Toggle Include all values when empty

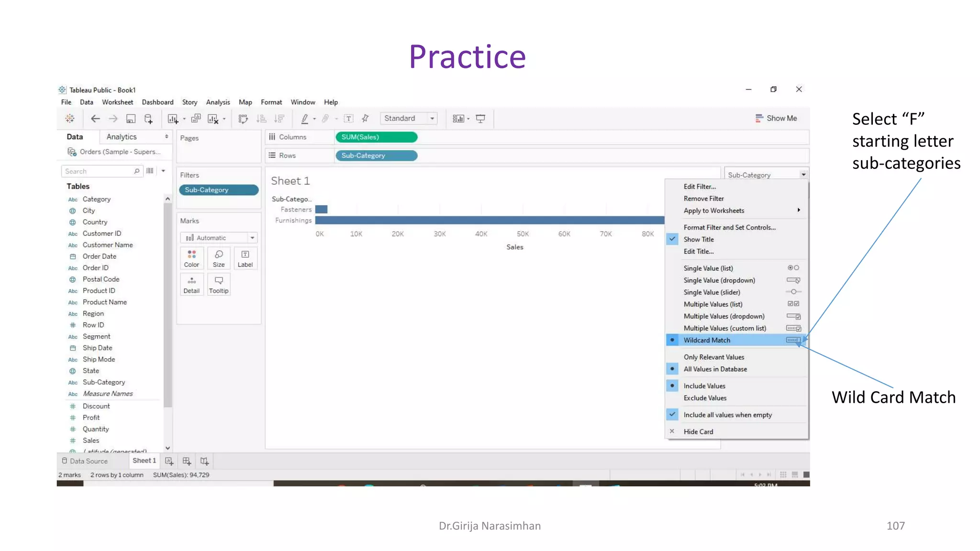(x=727, y=415)
